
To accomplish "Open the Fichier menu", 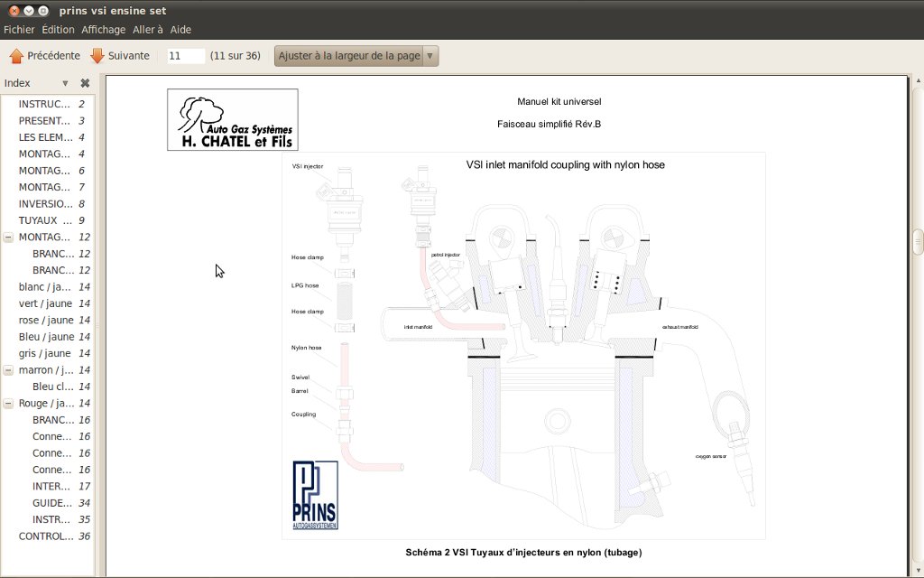I will coord(19,30).
